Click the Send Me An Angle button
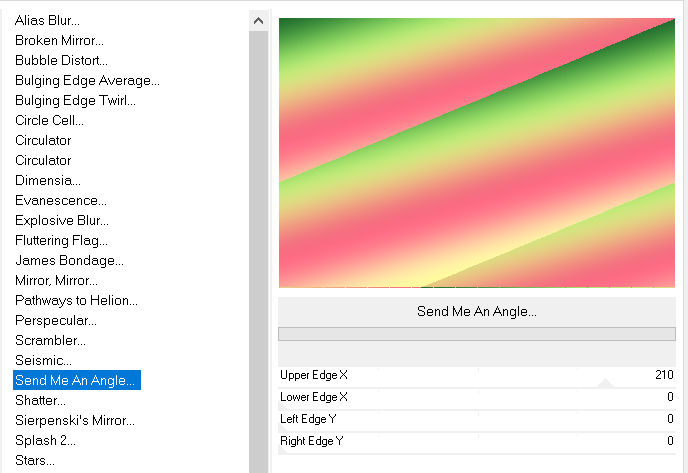This screenshot has height=473, width=688. click(476, 311)
